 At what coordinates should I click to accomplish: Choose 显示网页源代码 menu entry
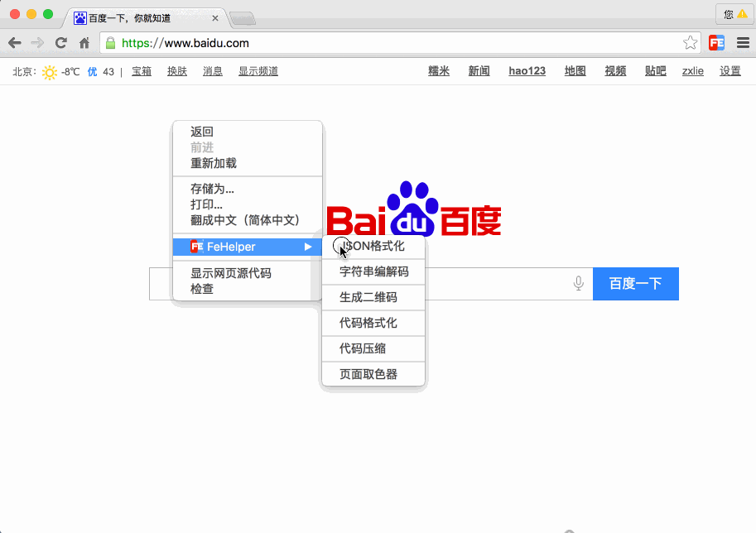click(x=248, y=273)
